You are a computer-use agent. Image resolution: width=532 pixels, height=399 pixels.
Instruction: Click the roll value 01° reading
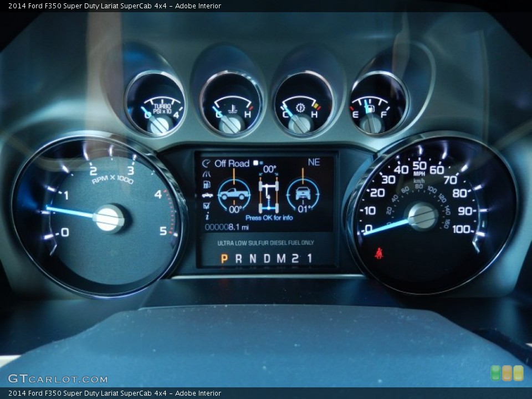click(x=304, y=209)
